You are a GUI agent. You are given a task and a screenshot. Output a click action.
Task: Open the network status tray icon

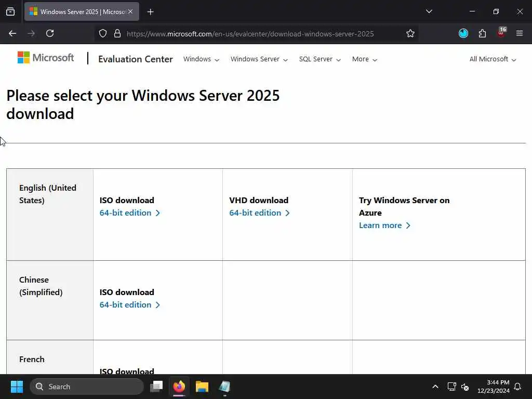tap(451, 387)
